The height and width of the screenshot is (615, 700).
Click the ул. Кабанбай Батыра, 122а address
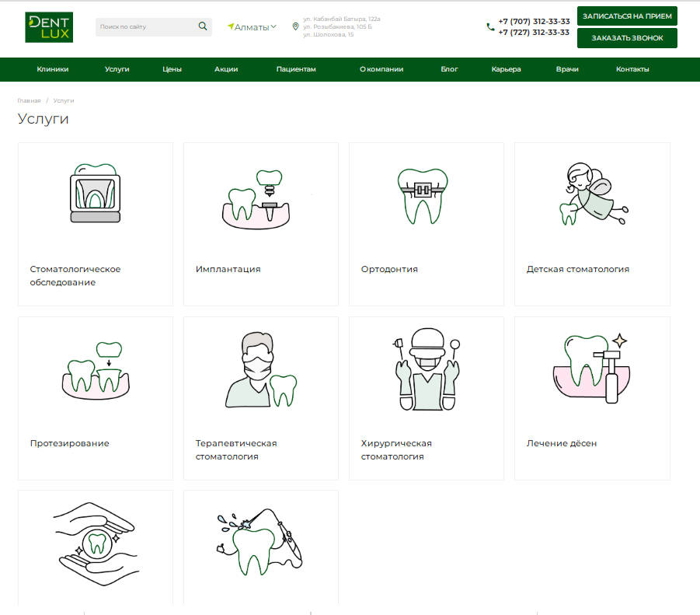[x=342, y=19]
